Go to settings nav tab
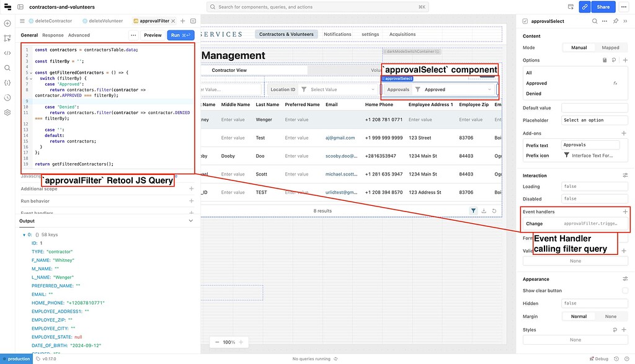This screenshot has width=635, height=364. [370, 35]
